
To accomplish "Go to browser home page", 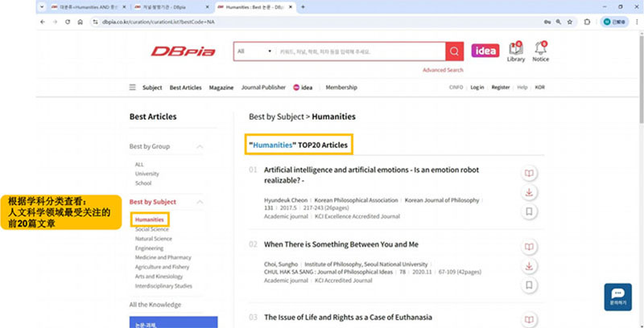I will tap(80, 23).
